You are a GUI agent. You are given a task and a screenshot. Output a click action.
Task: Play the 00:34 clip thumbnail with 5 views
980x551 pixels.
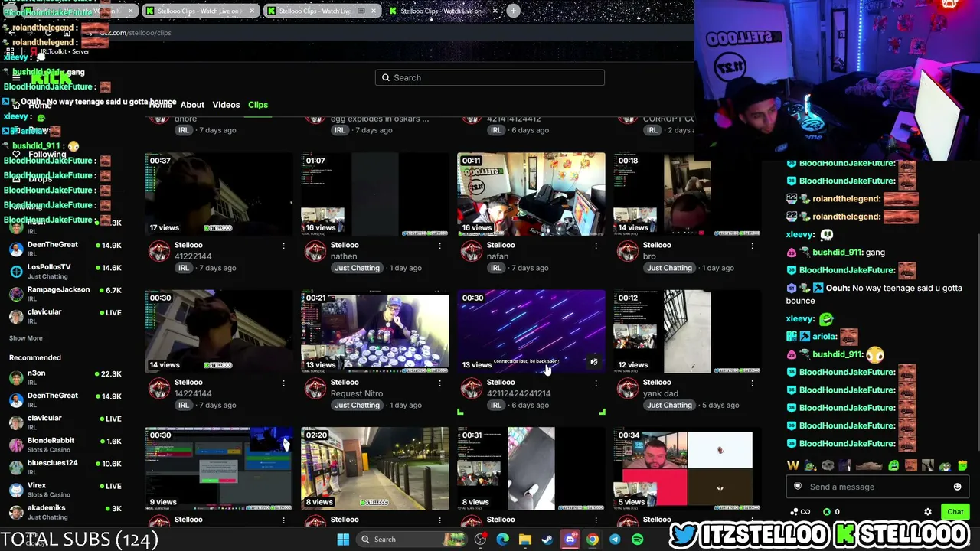tap(688, 469)
